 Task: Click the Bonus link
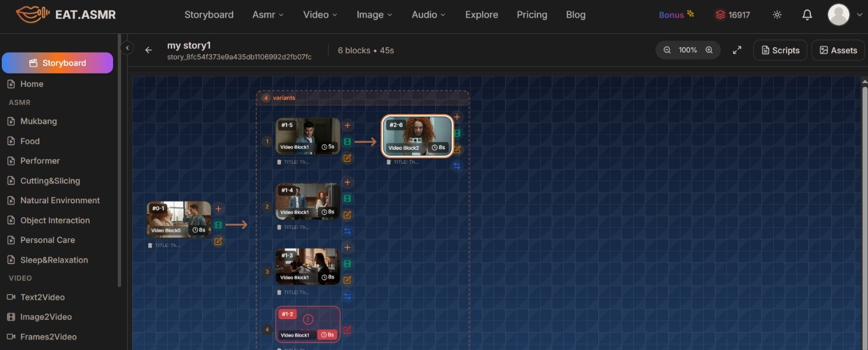[676, 15]
